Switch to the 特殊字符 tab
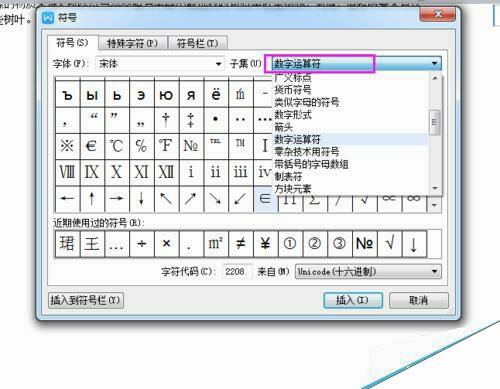 tap(132, 43)
